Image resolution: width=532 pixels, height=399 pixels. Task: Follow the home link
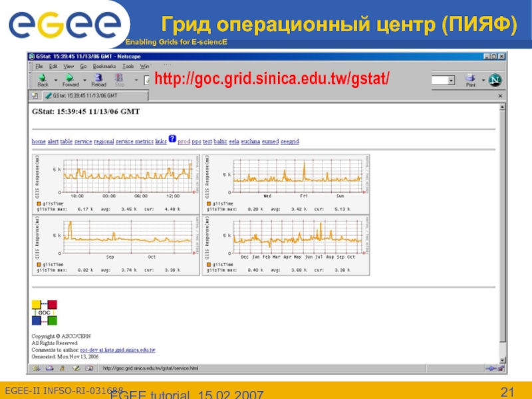[39, 142]
